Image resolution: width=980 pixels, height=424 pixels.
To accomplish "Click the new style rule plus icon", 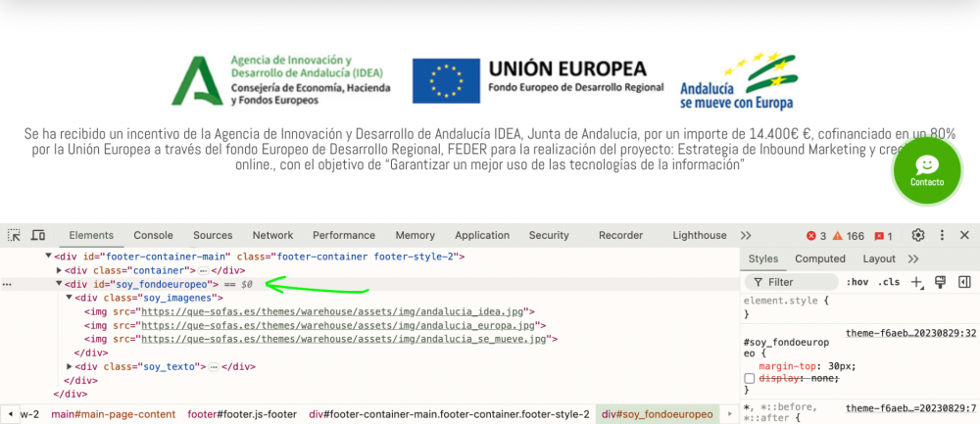I will point(917,282).
